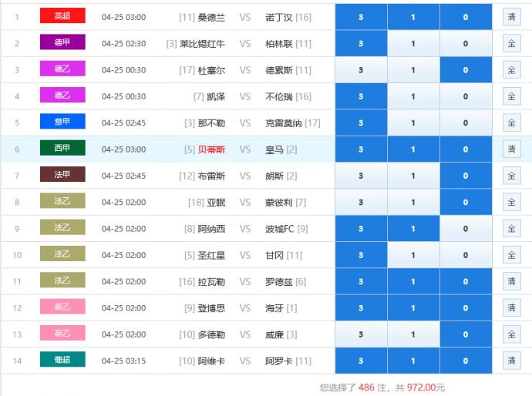Toggle draw (1) for 莱比锡红牛 vs 柏林联
532x396 pixels.
point(413,43)
